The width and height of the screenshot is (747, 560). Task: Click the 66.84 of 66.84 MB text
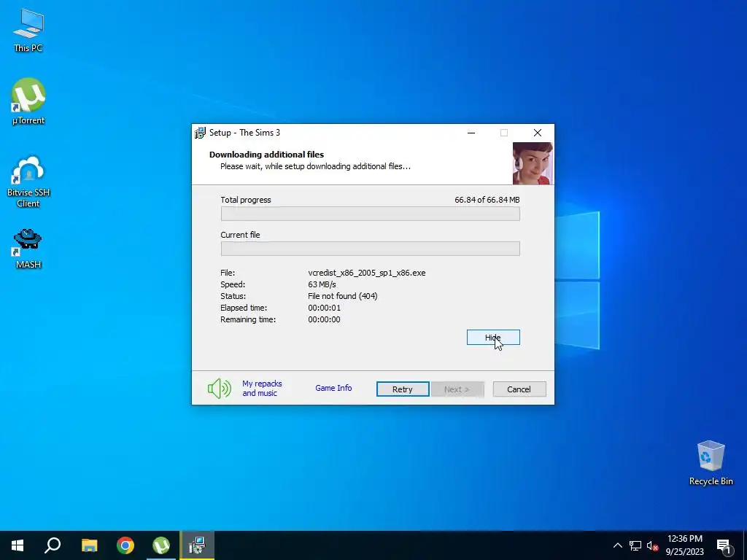[x=487, y=200]
